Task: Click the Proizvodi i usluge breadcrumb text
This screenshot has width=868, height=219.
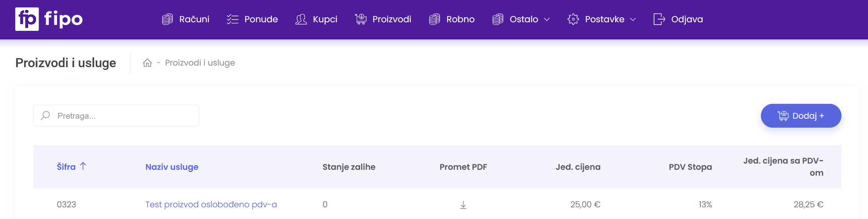Action: pos(200,63)
